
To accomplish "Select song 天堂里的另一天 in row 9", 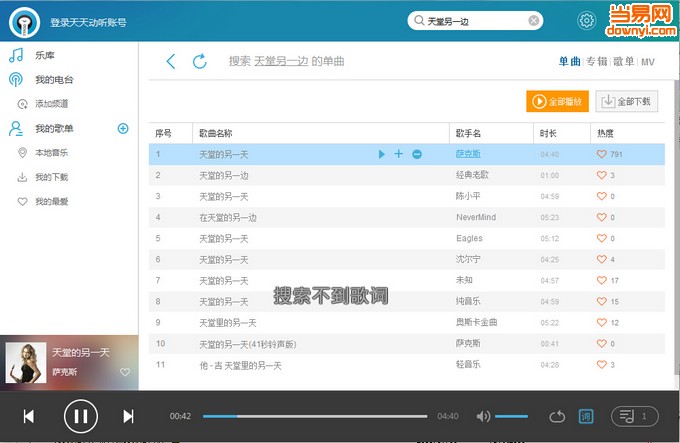I will [228, 323].
